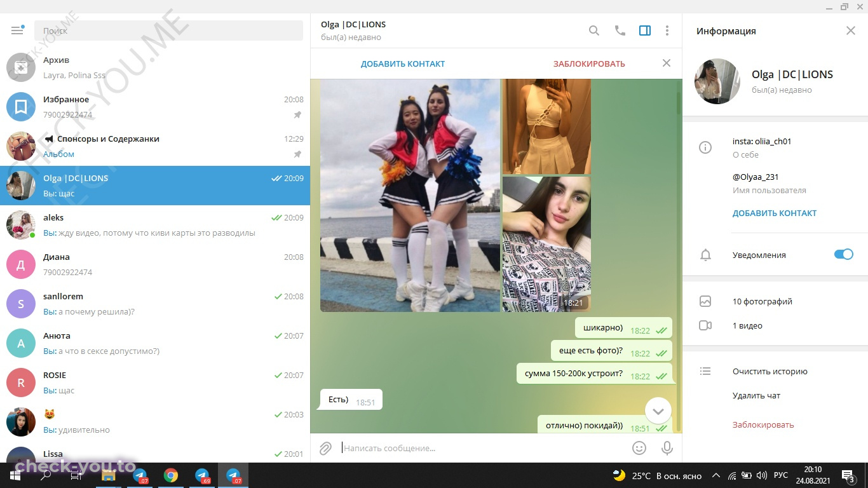This screenshot has width=868, height=488.
Task: Turn off Уведомления switch
Action: (x=844, y=255)
